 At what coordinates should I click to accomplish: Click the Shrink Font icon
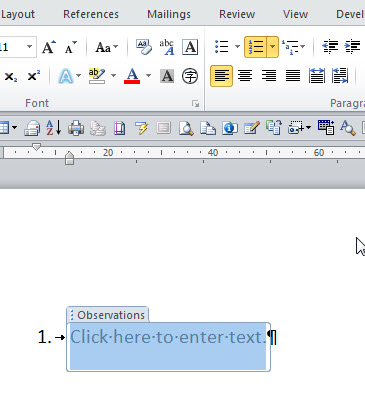click(x=70, y=47)
